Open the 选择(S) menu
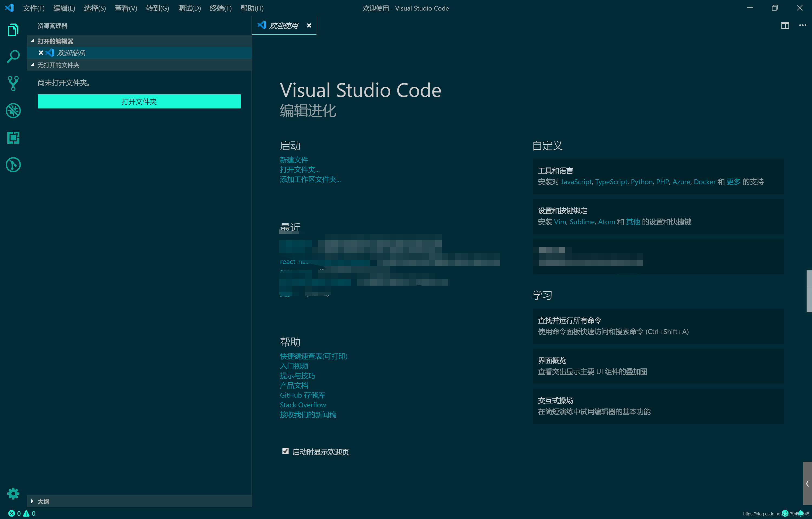This screenshot has height=519, width=812. (x=95, y=8)
